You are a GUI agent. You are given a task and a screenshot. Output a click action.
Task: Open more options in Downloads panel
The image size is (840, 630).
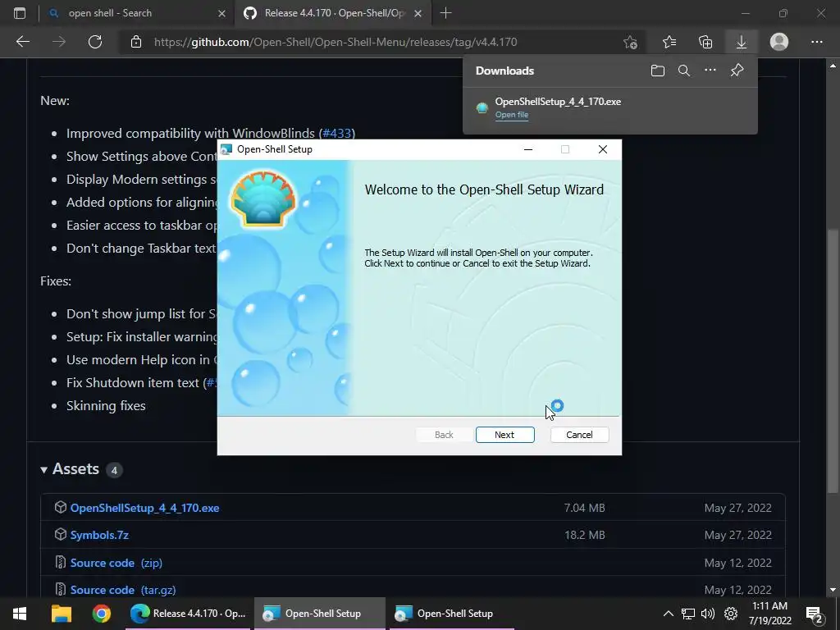pyautogui.click(x=710, y=71)
